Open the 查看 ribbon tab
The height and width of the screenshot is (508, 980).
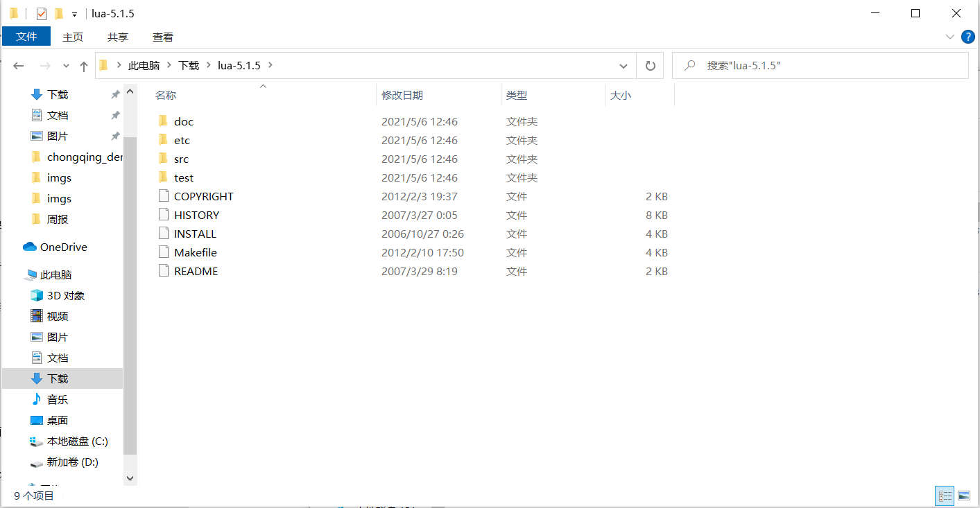(x=162, y=37)
